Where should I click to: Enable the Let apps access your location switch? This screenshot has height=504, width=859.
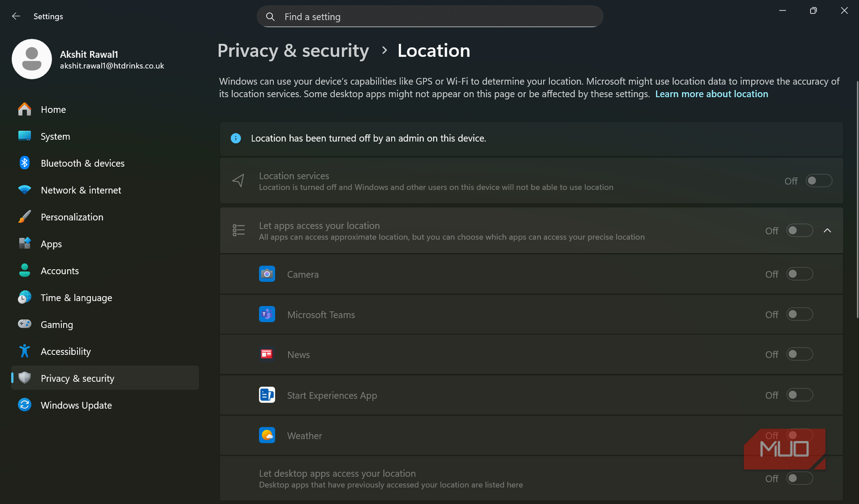coord(799,230)
